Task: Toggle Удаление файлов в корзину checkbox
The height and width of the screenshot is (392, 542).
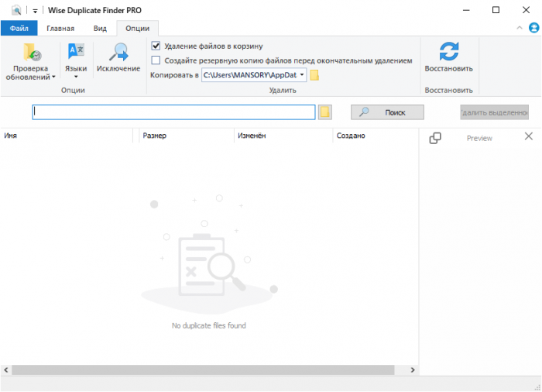Action: point(156,46)
